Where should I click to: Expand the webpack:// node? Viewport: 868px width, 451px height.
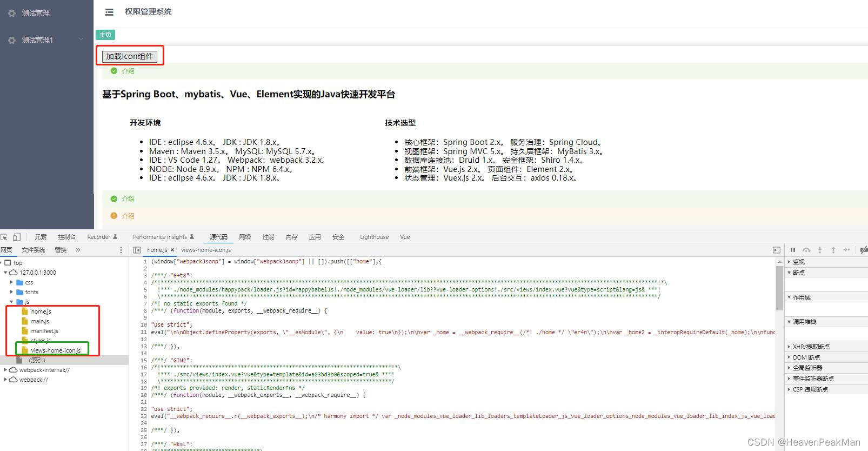click(6, 380)
